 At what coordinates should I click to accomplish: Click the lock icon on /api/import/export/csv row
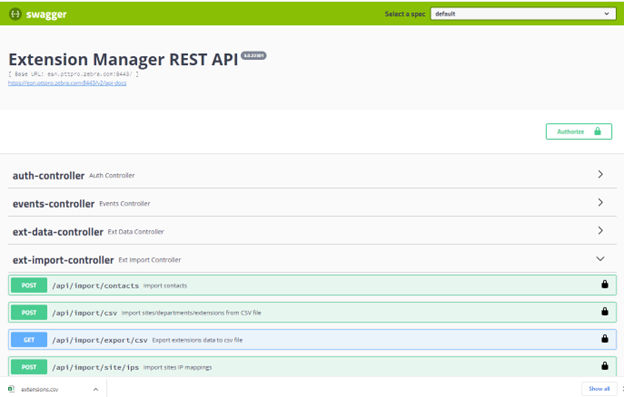pos(604,339)
